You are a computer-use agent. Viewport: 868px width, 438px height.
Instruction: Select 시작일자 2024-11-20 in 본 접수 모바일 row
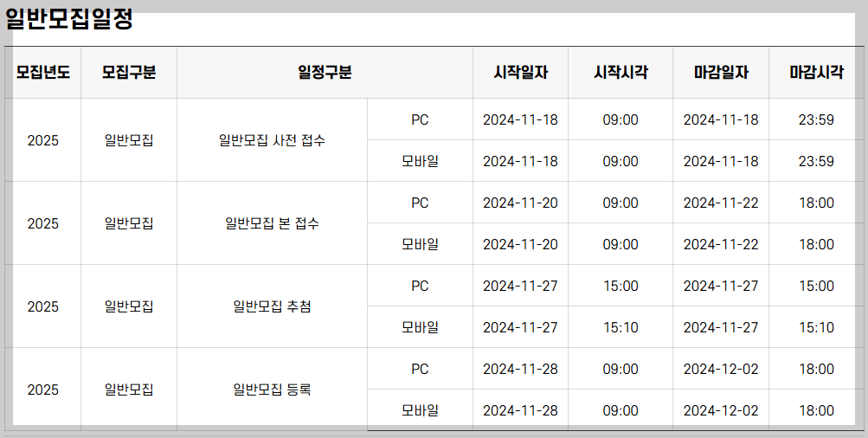[520, 244]
